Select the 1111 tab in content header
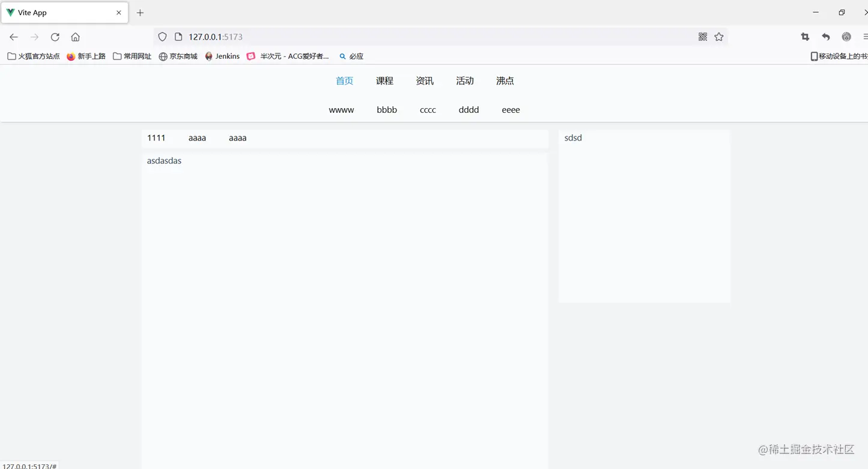This screenshot has height=469, width=868. tap(156, 138)
